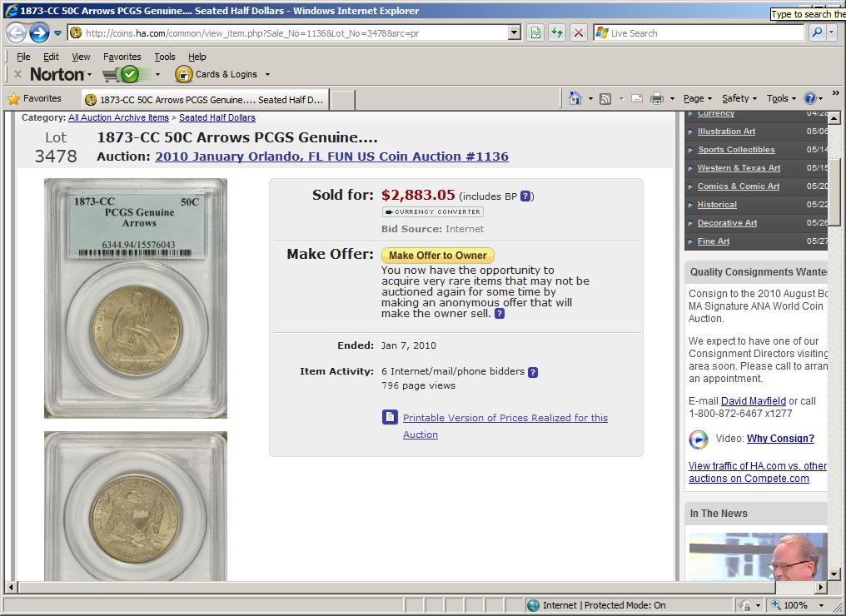Click the help icon next to bidders count
Image resolution: width=846 pixels, height=616 pixels.
coord(533,372)
